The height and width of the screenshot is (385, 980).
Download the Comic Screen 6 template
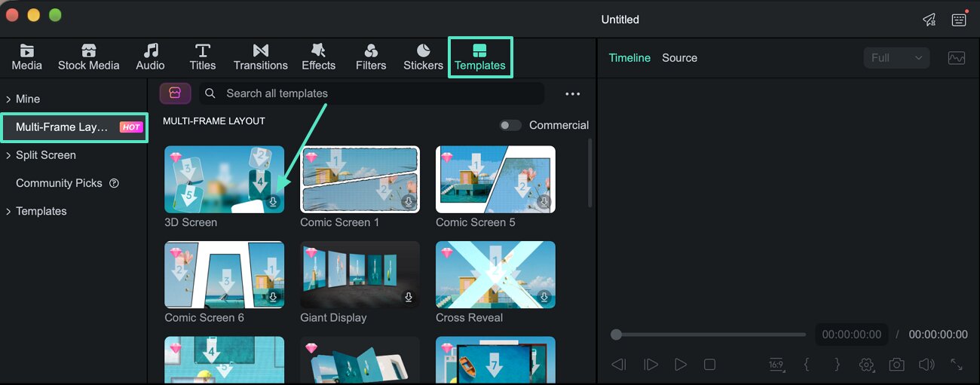click(x=273, y=298)
